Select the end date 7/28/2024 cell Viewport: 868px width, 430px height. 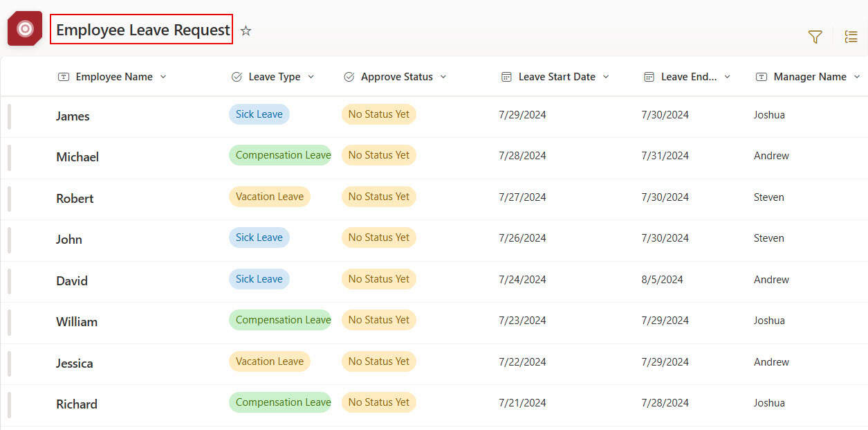coord(665,403)
